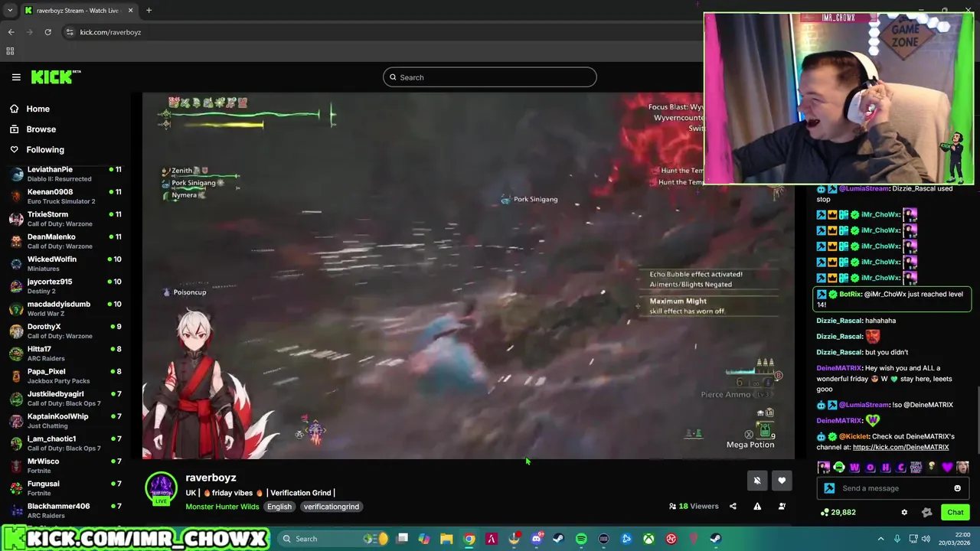The height and width of the screenshot is (551, 980).
Task: Click the 29,882 channel points counter
Action: 838,513
